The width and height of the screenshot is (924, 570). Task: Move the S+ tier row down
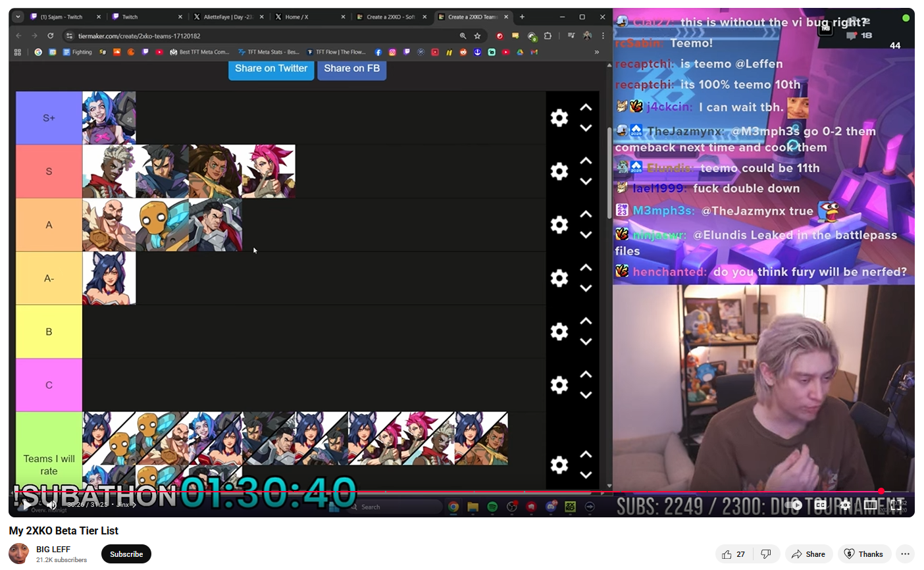tap(586, 128)
